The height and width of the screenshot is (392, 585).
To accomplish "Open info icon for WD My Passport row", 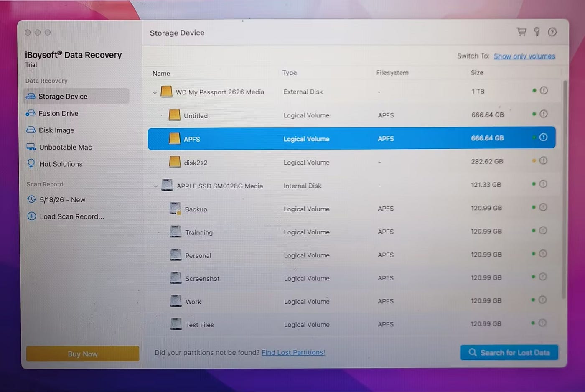I will [x=544, y=90].
